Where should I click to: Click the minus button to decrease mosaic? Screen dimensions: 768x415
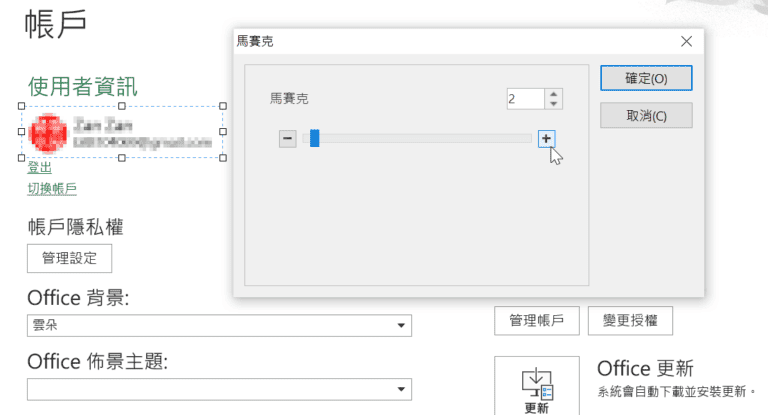tap(288, 139)
